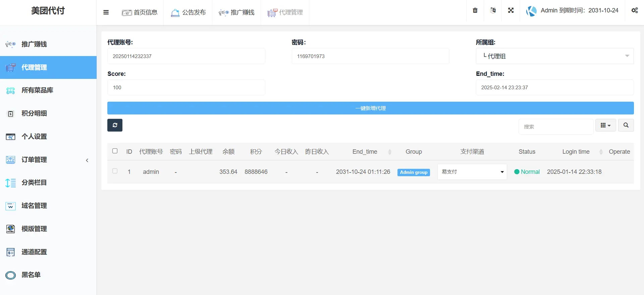644x295 pixels.
Task: Toggle fullscreen with the expand arrows icon
Action: click(x=511, y=10)
